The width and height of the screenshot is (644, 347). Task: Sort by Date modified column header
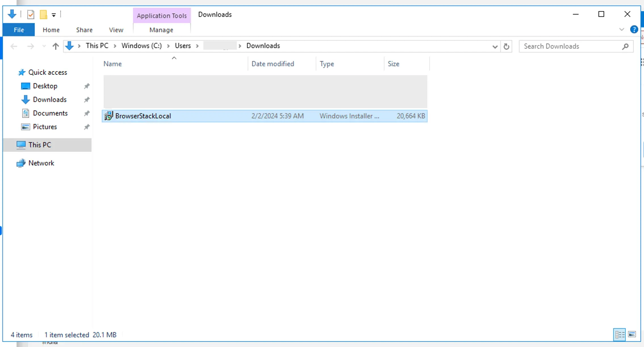tap(273, 64)
